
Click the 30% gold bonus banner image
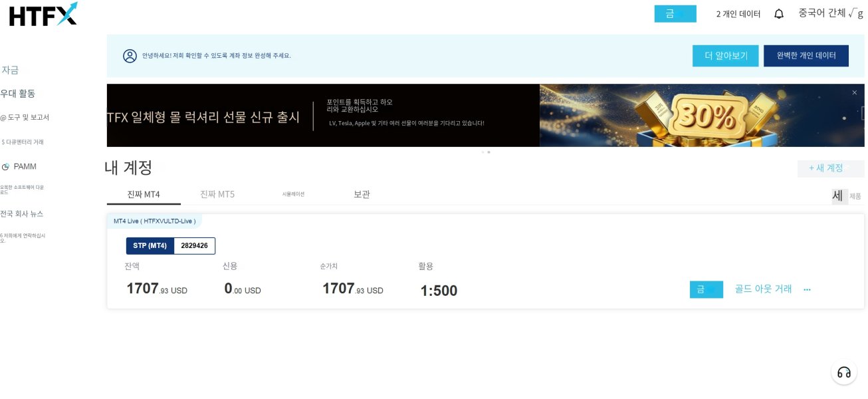pos(701,115)
